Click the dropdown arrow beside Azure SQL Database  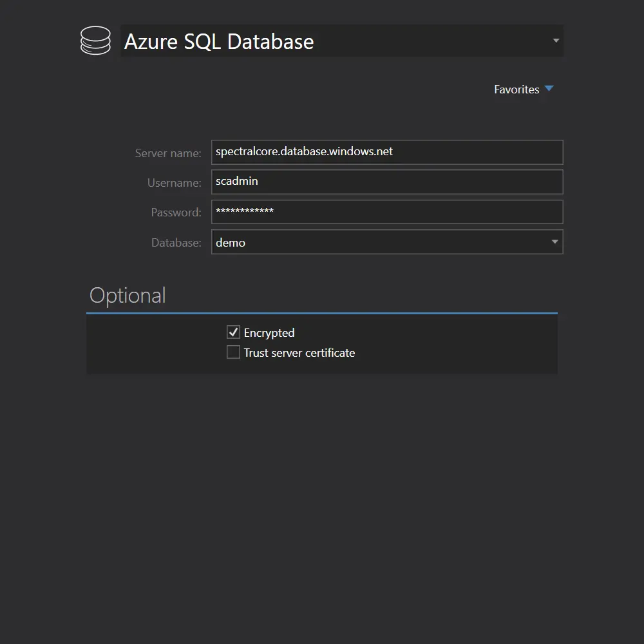click(x=555, y=41)
